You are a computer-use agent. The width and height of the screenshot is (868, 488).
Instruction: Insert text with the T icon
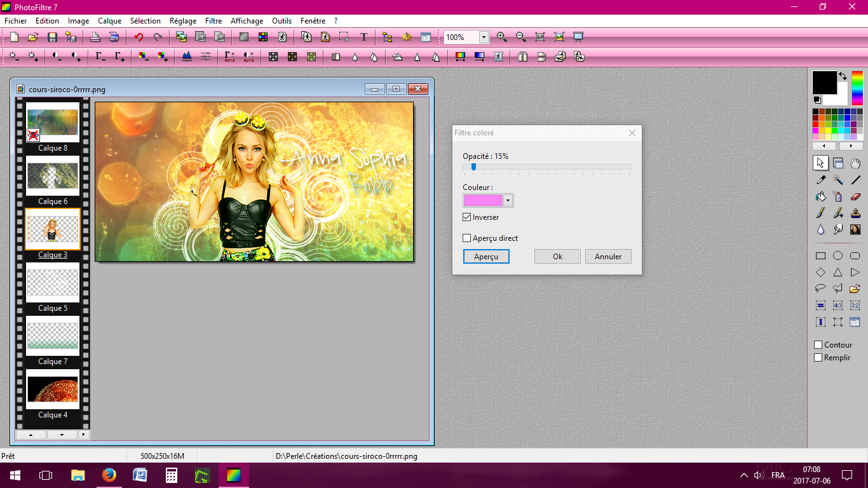pos(363,37)
